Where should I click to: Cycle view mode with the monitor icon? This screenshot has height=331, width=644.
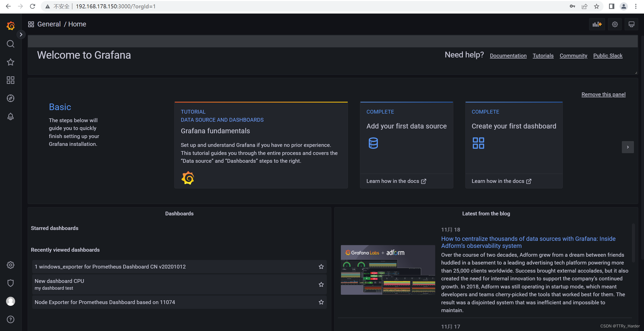(631, 24)
